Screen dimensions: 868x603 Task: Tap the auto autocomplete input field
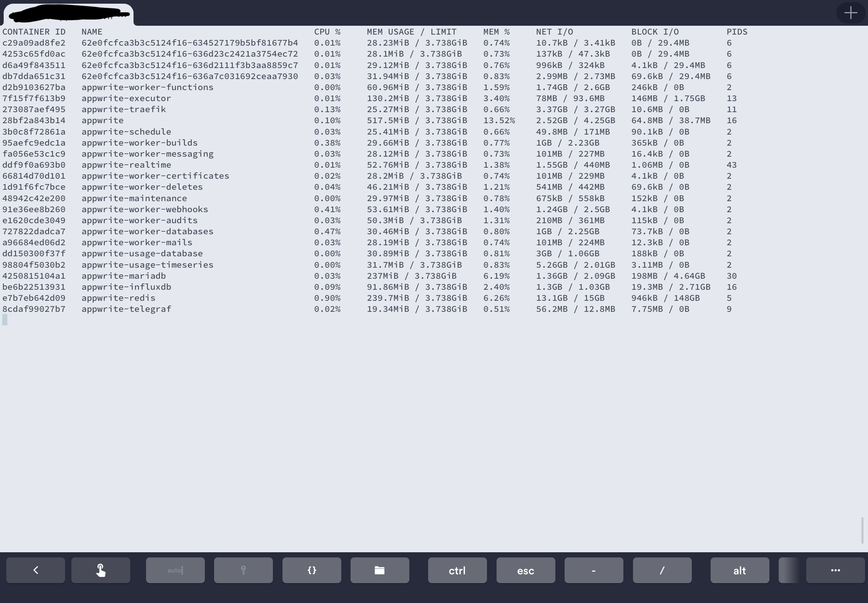[x=175, y=570]
